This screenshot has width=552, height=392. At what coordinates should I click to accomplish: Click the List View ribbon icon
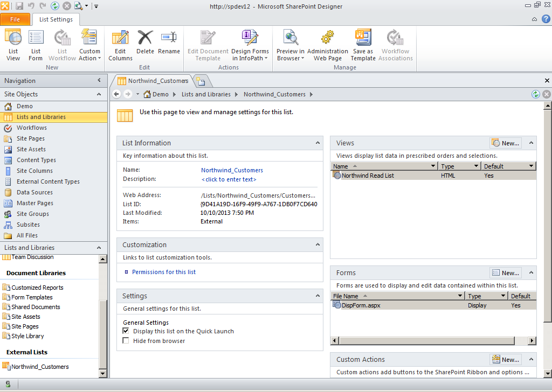point(13,45)
